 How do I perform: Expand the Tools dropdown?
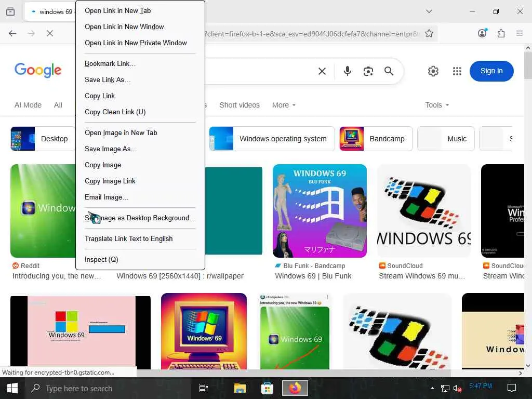[437, 105]
